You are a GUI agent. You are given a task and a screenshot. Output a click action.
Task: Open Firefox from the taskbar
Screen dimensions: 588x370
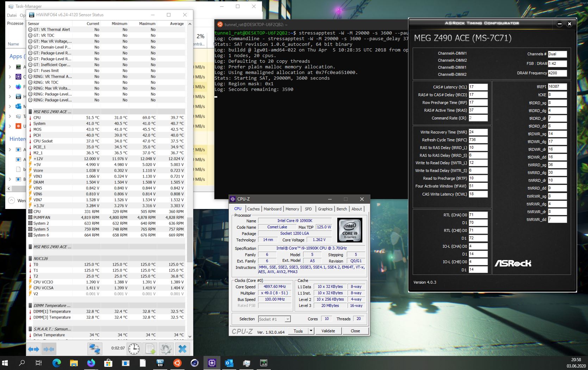tap(91, 363)
